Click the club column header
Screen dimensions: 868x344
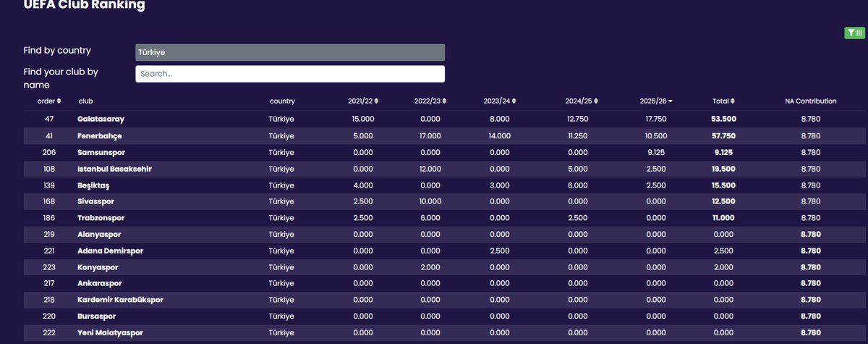(85, 101)
